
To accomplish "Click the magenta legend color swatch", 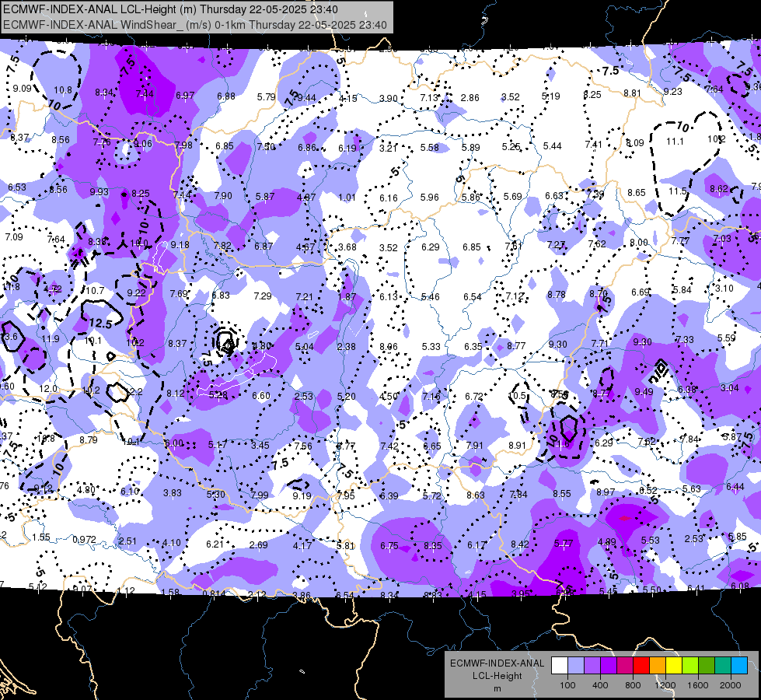I will coord(625,666).
